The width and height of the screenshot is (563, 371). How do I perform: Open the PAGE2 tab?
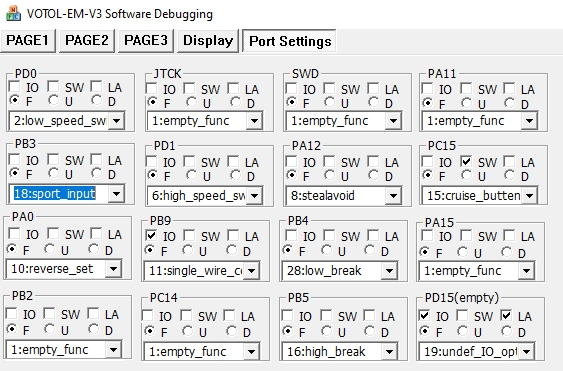[x=87, y=41]
